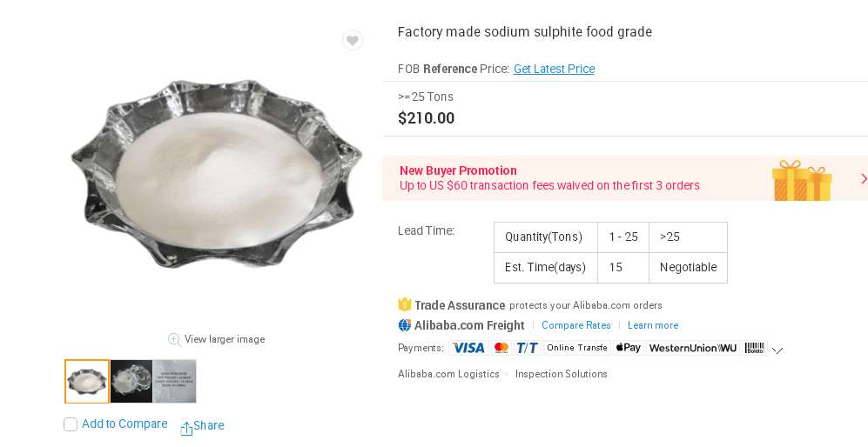868x447 pixels.
Task: Open the New Buyer Promotion arrow
Action: click(x=864, y=178)
